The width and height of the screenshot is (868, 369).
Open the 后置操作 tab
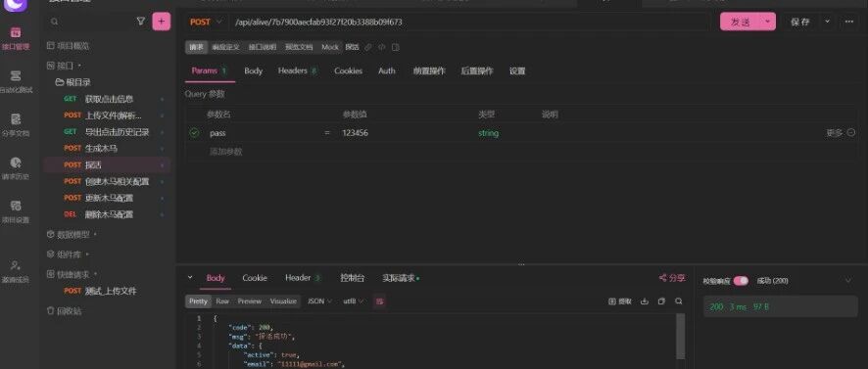[477, 71]
